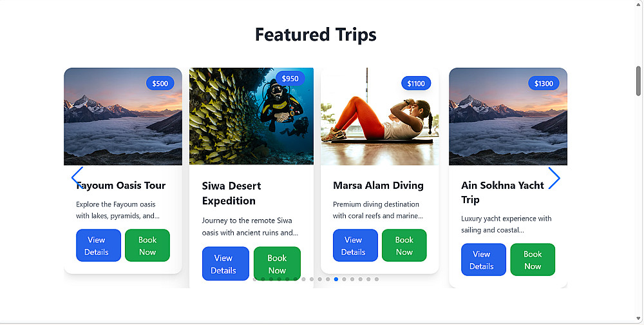Book Now for Siwa Desert Expedition
This screenshot has width=644, height=325.
277,264
